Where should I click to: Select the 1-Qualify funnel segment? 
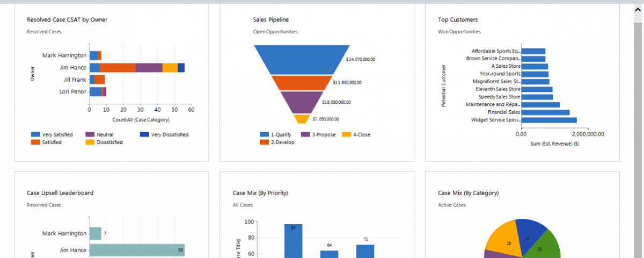[x=302, y=59]
